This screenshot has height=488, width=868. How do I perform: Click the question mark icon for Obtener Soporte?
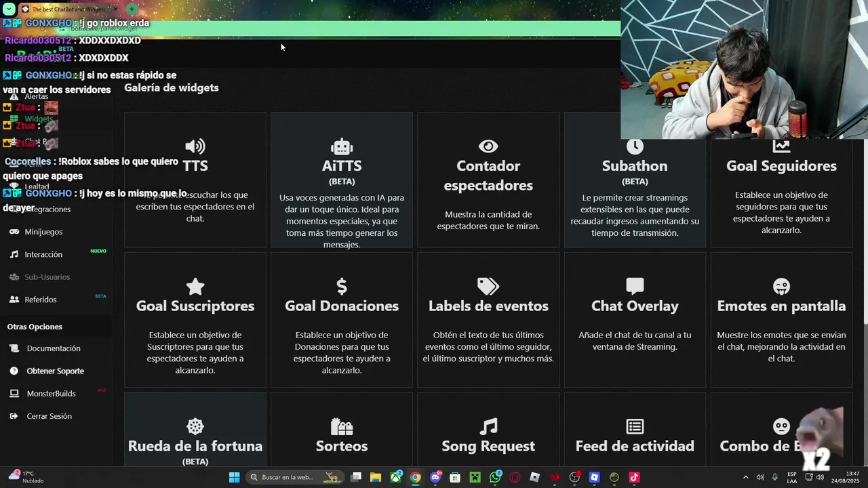(14, 371)
